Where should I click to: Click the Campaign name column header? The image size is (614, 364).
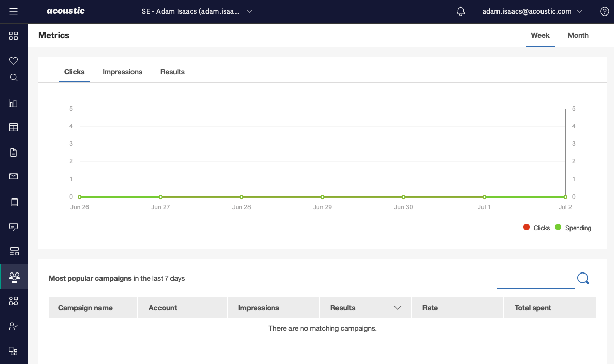pyautogui.click(x=85, y=308)
